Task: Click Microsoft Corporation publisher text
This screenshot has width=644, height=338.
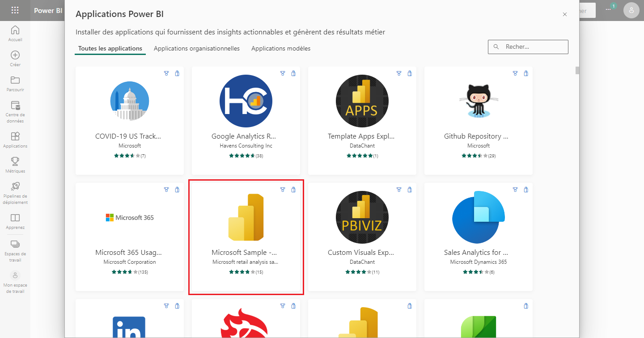Action: pyautogui.click(x=130, y=262)
